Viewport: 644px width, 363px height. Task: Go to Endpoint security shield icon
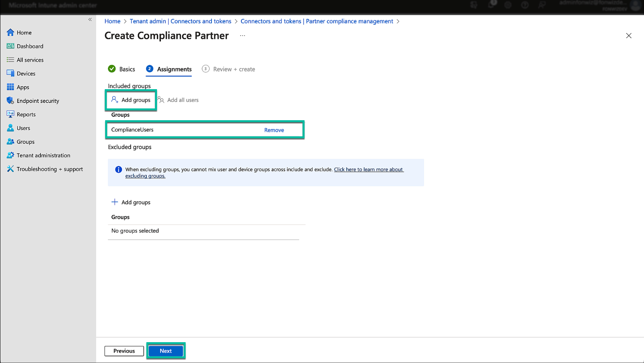pyautogui.click(x=10, y=101)
